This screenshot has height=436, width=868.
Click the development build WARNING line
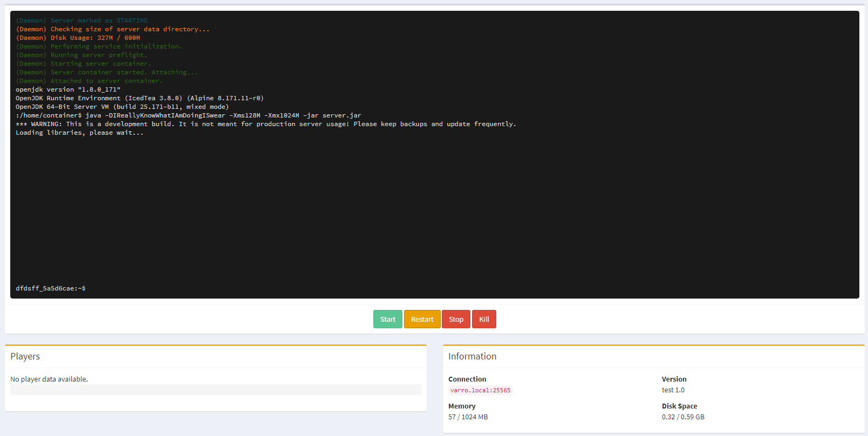coord(265,124)
